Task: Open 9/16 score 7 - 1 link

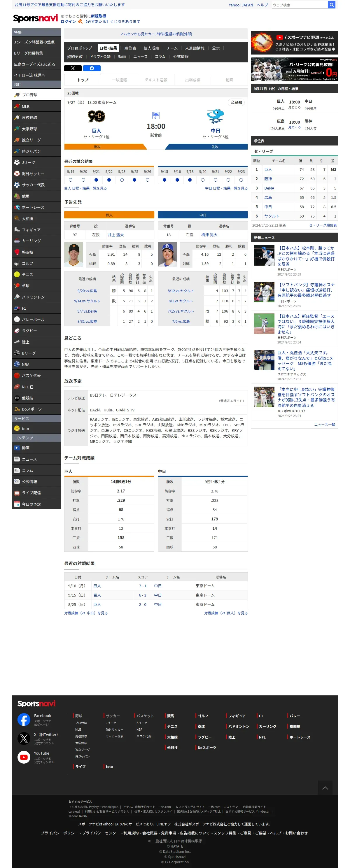Action: point(143,586)
